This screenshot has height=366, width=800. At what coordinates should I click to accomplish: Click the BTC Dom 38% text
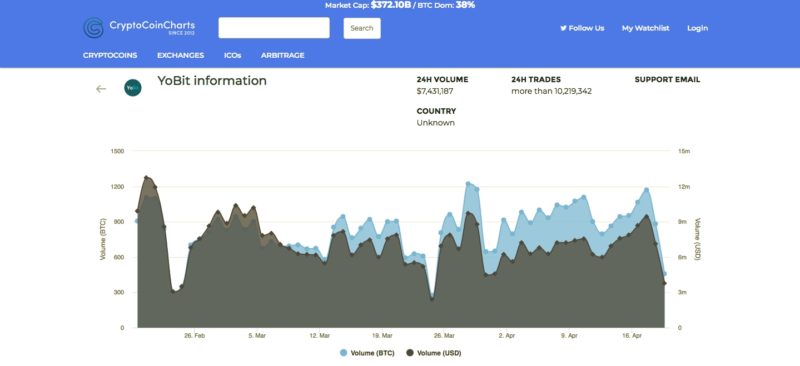click(447, 5)
